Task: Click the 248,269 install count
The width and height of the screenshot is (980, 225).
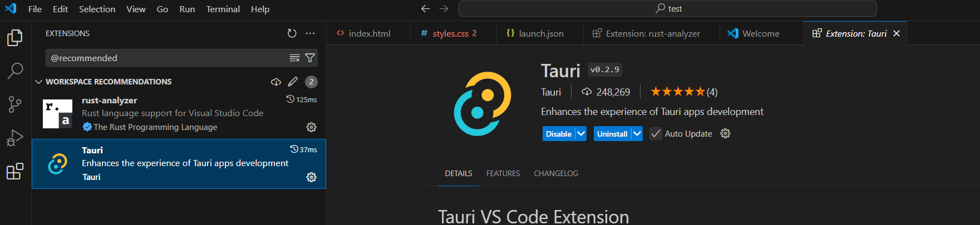Action: point(606,92)
